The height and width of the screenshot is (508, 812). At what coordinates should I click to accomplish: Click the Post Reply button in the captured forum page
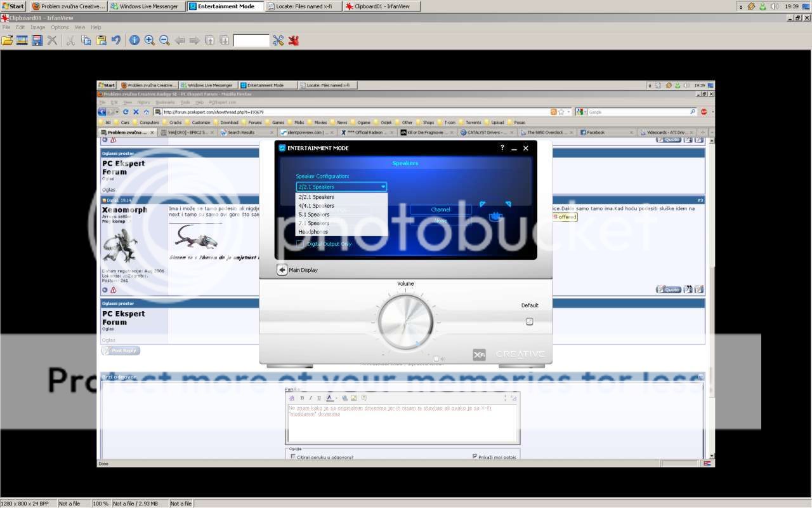121,351
